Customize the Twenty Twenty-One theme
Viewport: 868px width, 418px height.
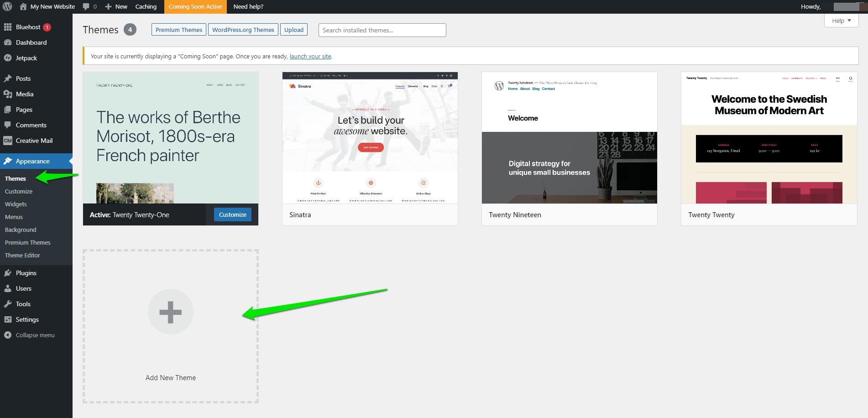(232, 214)
